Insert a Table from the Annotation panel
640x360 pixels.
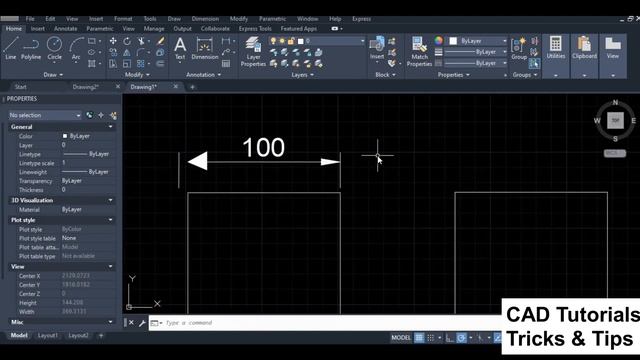[226, 64]
